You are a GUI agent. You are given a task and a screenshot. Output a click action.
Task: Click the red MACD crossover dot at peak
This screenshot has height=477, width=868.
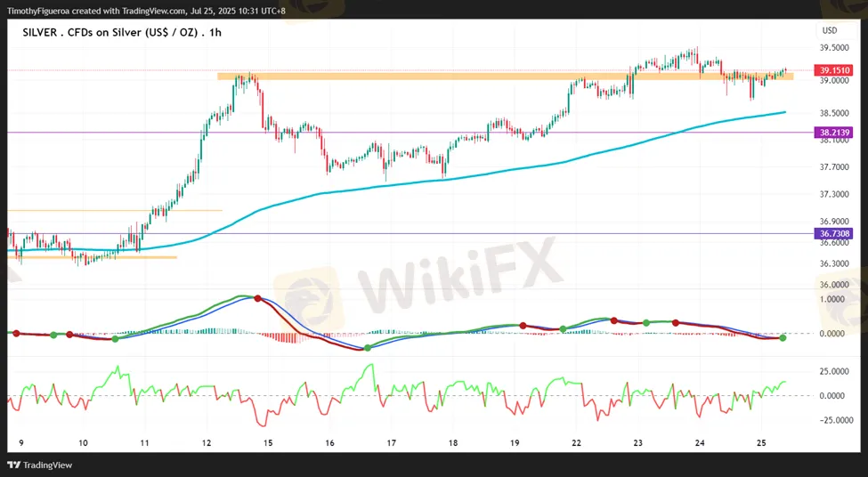tap(257, 298)
